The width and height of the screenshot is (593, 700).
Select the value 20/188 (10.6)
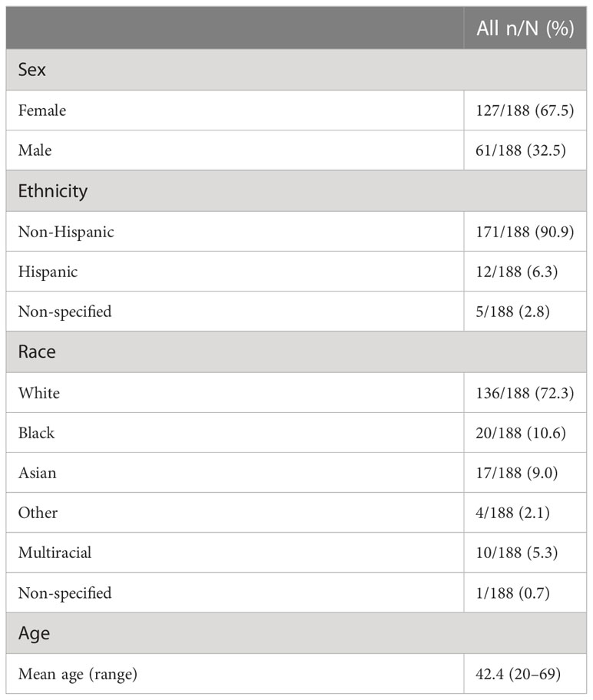[x=521, y=433]
